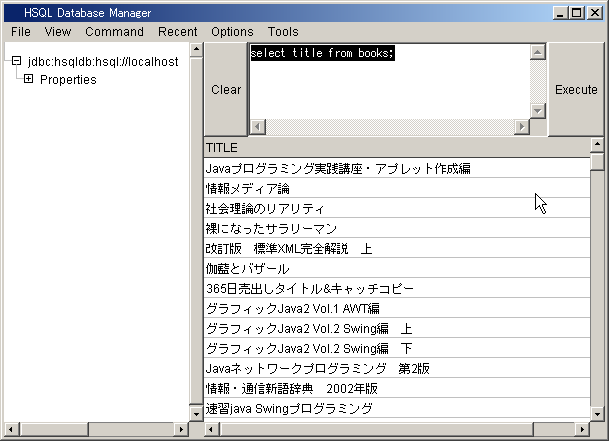
Task: Click the tree panel horizontal scrollbar thumb
Action: 55,429
